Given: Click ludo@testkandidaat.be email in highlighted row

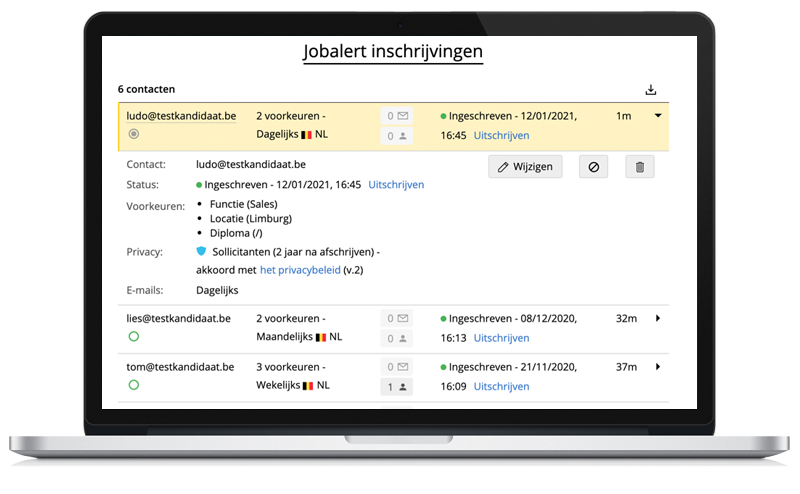Looking at the screenshot, I should pos(181,116).
